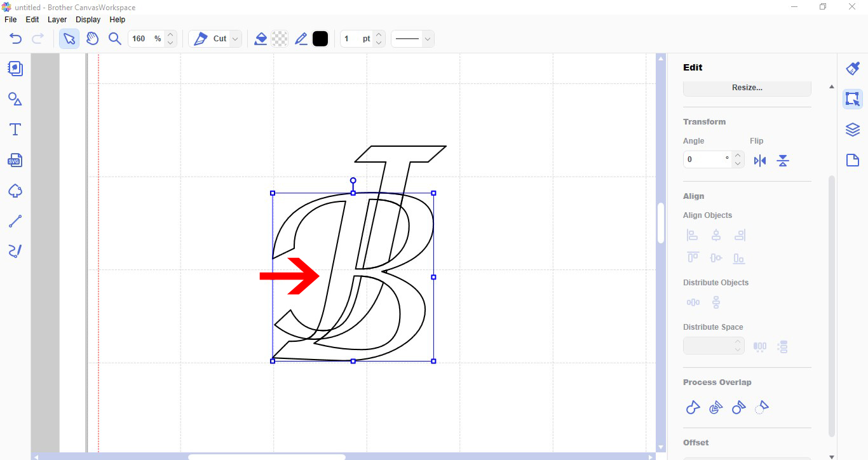Increase the Angle value stepper

[x=738, y=155]
